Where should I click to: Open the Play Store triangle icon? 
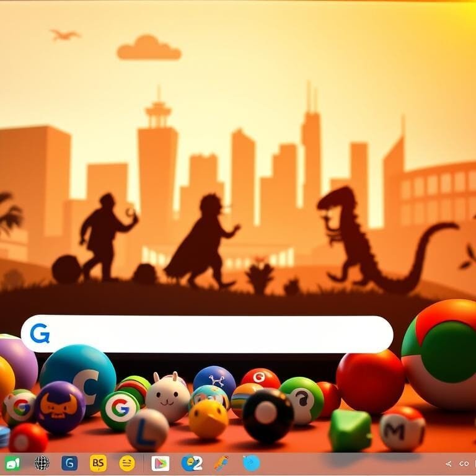161,464
